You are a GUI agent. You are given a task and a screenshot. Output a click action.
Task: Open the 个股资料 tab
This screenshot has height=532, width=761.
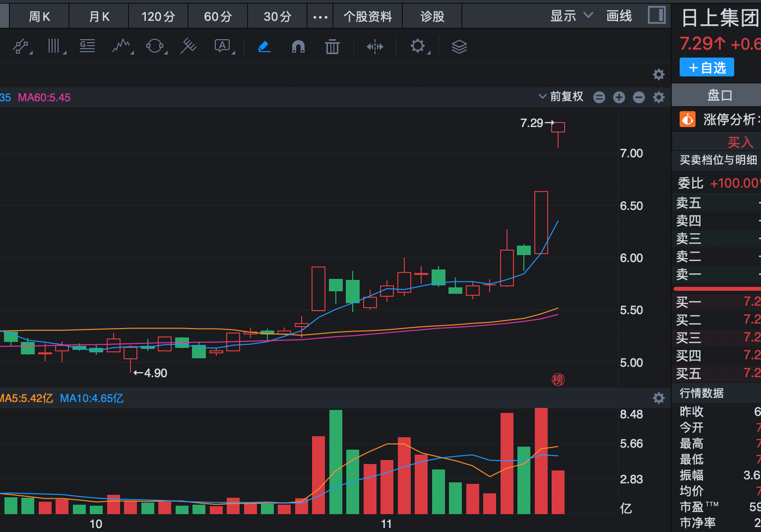pyautogui.click(x=367, y=15)
